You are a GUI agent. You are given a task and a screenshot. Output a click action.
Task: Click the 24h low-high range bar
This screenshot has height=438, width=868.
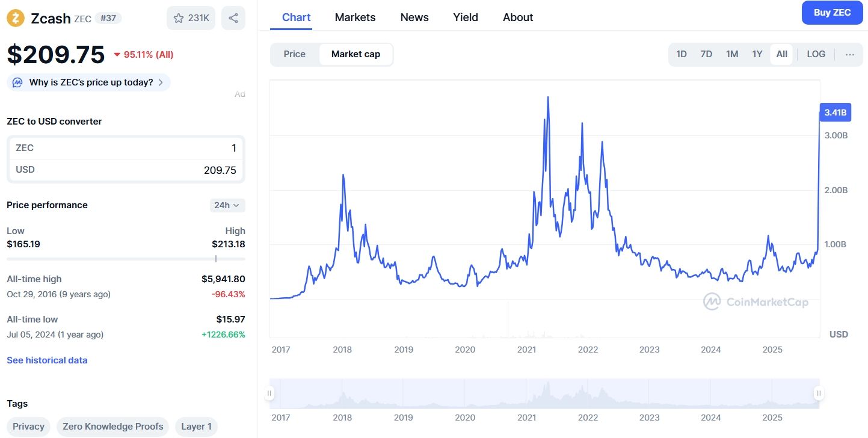tap(126, 259)
